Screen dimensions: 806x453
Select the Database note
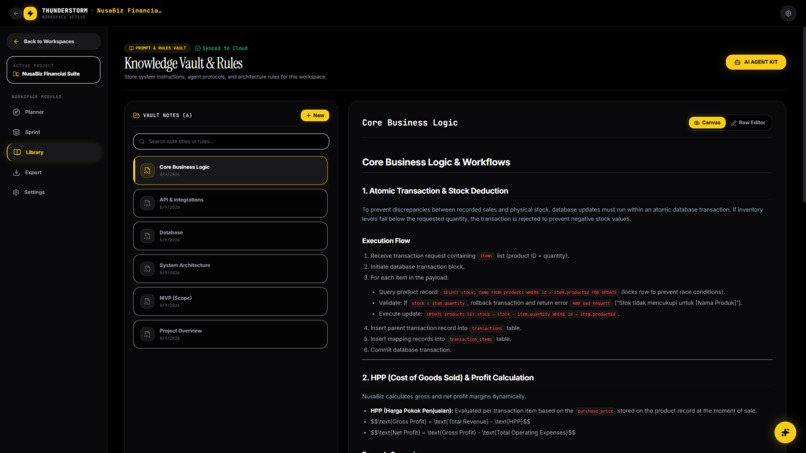click(230, 236)
